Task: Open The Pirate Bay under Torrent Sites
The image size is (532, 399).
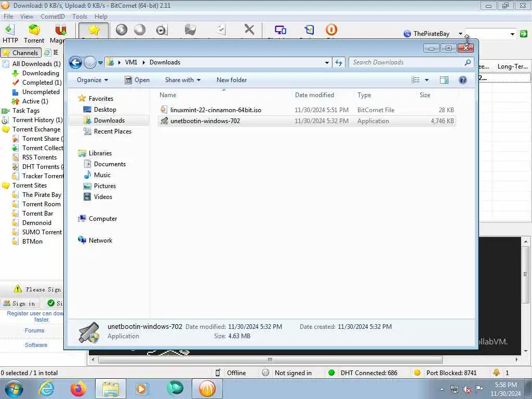Action: [x=42, y=195]
